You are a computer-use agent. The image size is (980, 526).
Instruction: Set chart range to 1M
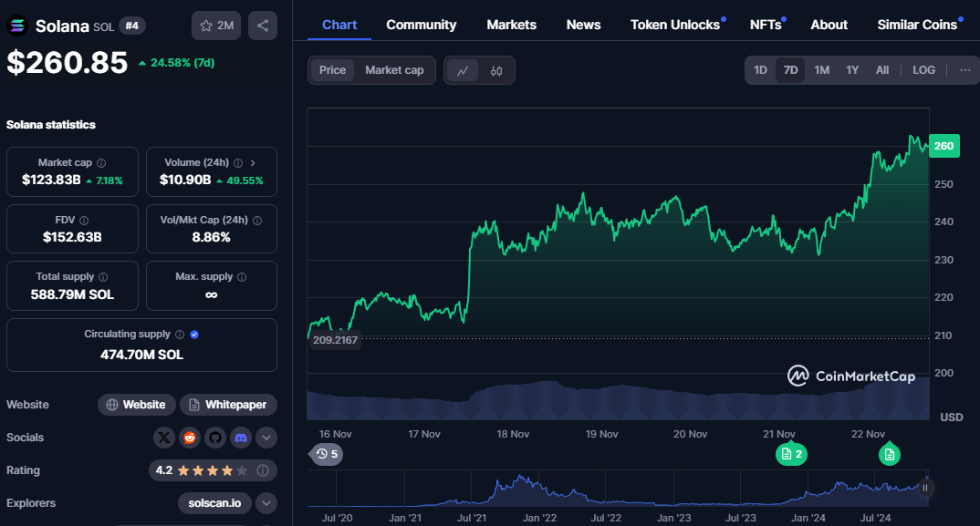[822, 70]
